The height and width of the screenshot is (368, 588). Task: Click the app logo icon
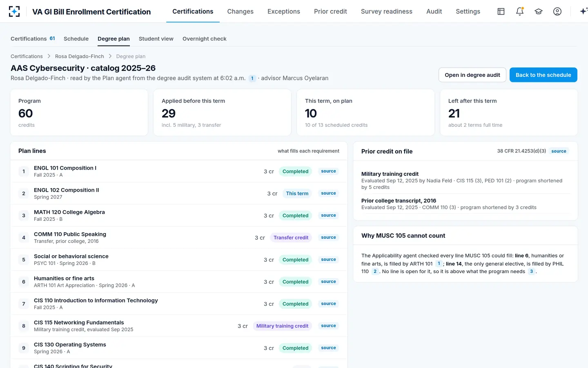pyautogui.click(x=14, y=11)
